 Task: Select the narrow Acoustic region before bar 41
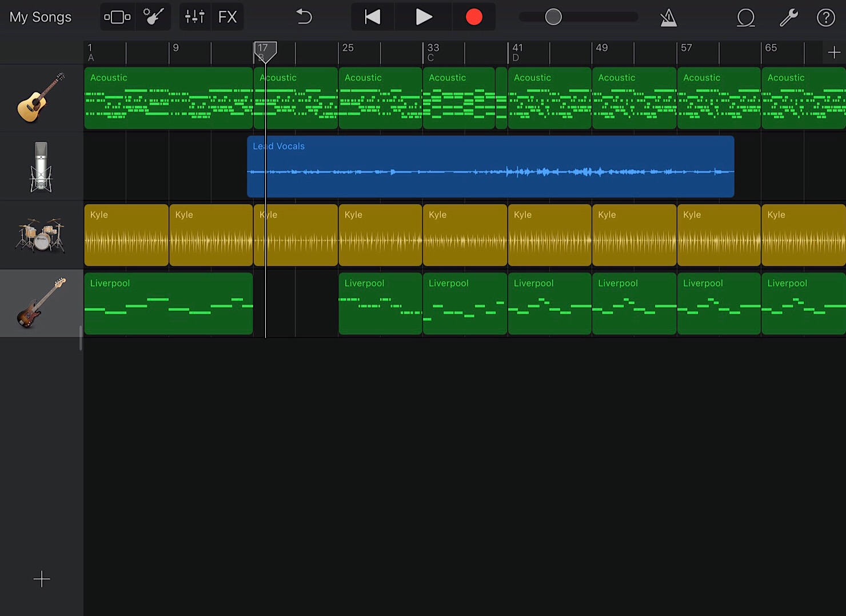coord(501,98)
